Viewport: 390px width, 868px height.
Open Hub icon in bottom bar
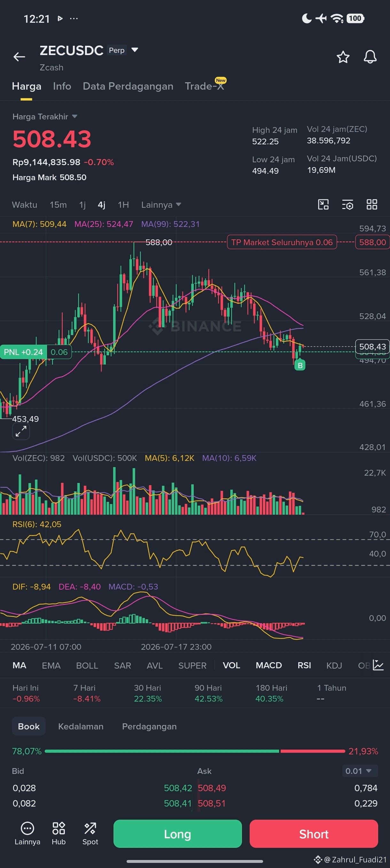click(x=59, y=833)
